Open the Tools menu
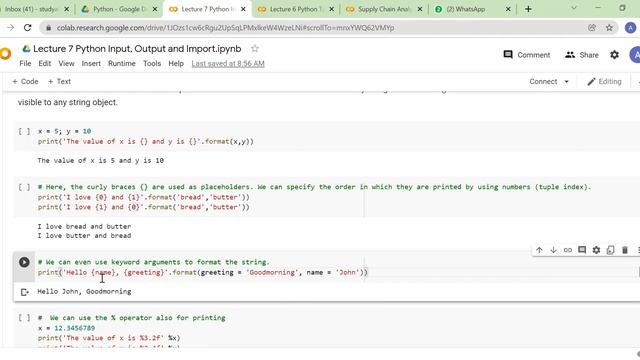The width and height of the screenshot is (640, 360). 152,64
